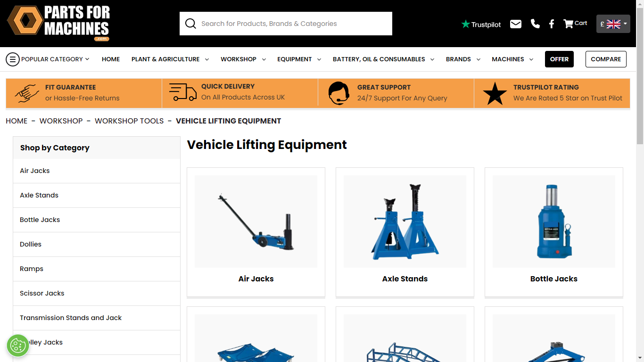The image size is (644, 362).
Task: Click the Bottle Jacks card title
Action: pyautogui.click(x=554, y=279)
